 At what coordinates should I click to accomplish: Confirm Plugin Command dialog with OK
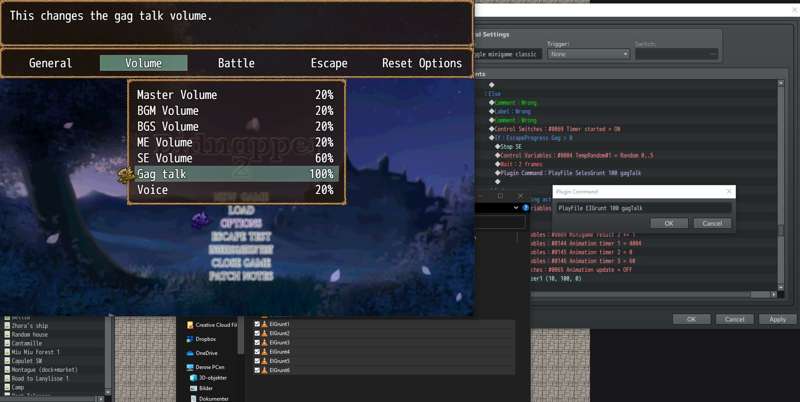(x=669, y=223)
